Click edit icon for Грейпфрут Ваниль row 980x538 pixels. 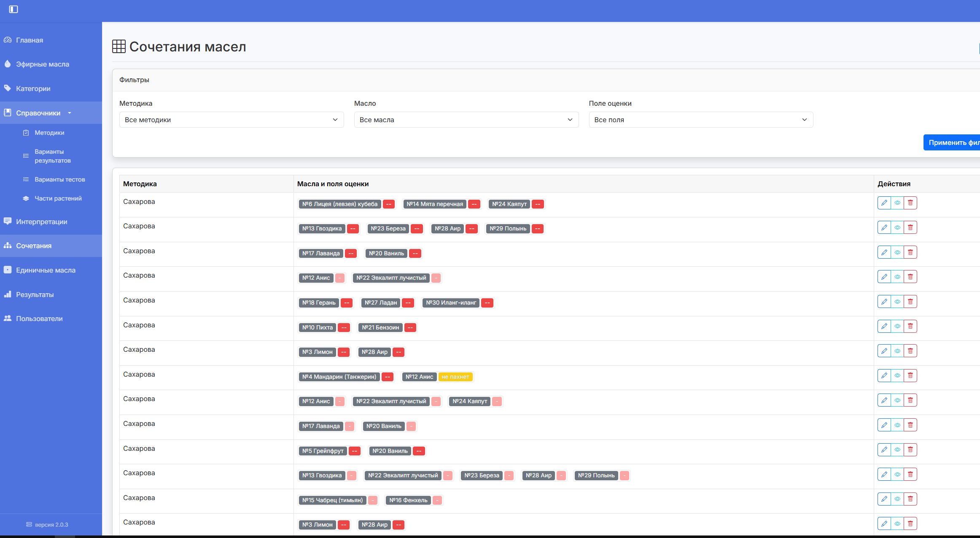pyautogui.click(x=884, y=450)
